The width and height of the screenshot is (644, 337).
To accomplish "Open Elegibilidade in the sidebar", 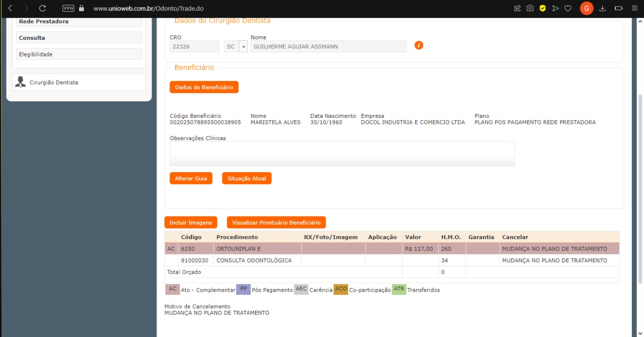I will (x=79, y=54).
